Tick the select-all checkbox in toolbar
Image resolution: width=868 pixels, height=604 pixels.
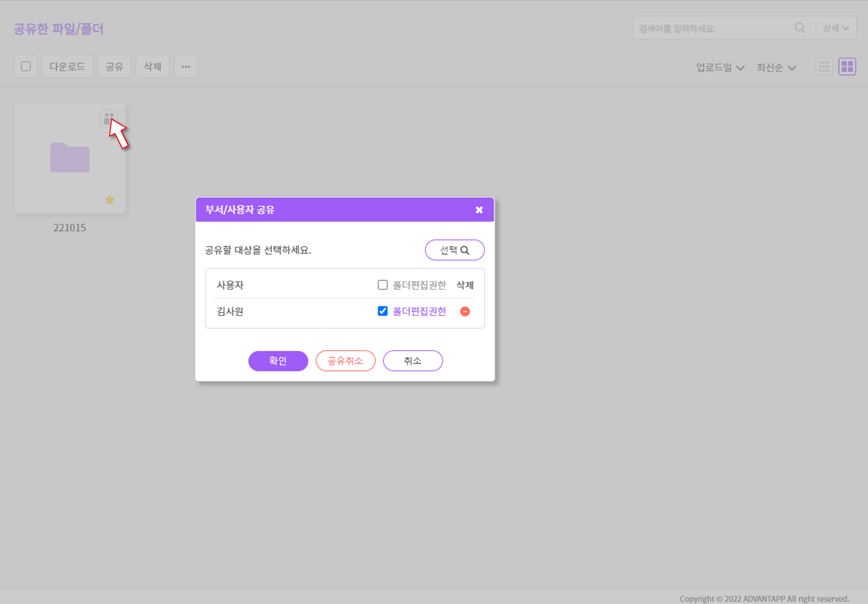pos(26,67)
